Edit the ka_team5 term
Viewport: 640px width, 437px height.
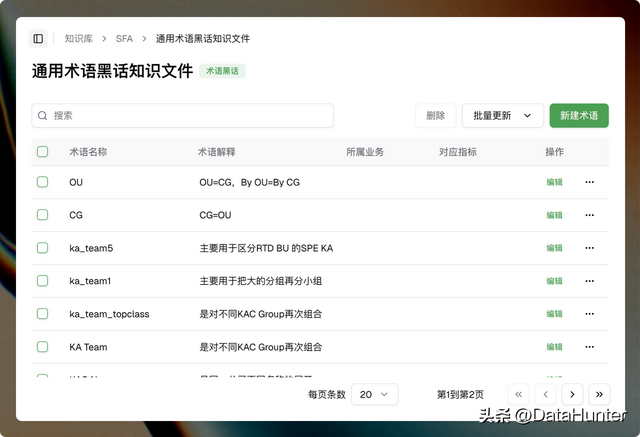pos(554,248)
